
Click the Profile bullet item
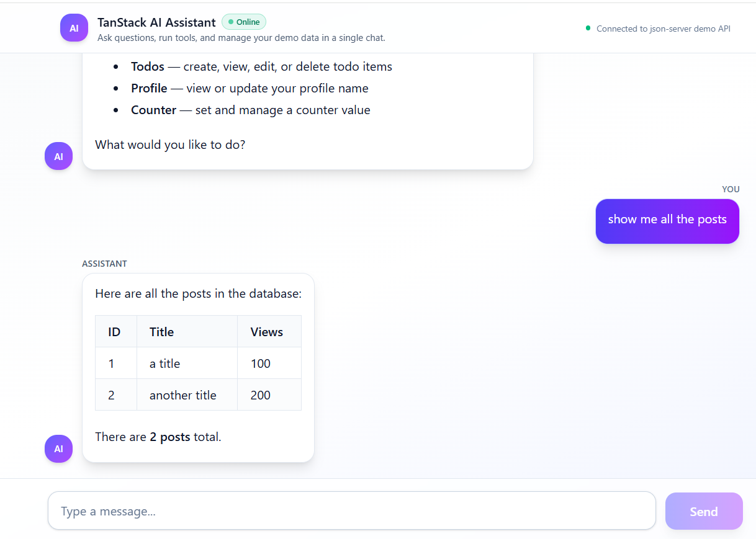(x=250, y=88)
